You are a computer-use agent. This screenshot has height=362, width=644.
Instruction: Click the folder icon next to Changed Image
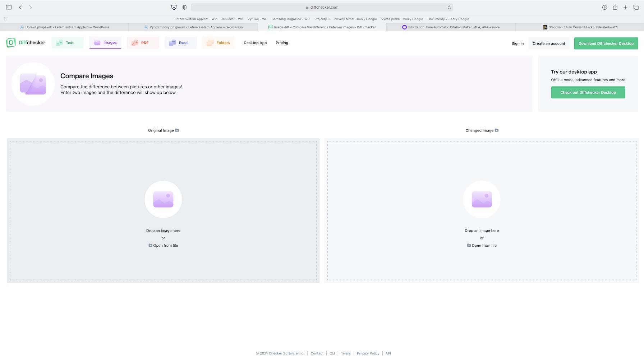click(x=497, y=130)
